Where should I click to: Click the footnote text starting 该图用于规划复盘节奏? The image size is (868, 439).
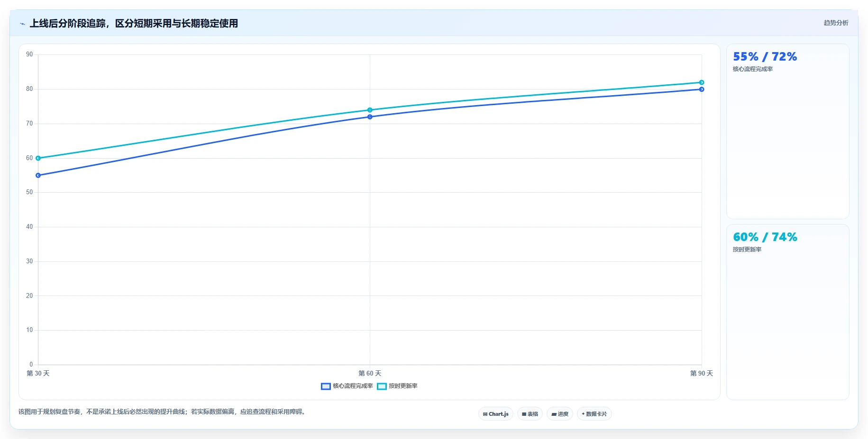pos(163,412)
